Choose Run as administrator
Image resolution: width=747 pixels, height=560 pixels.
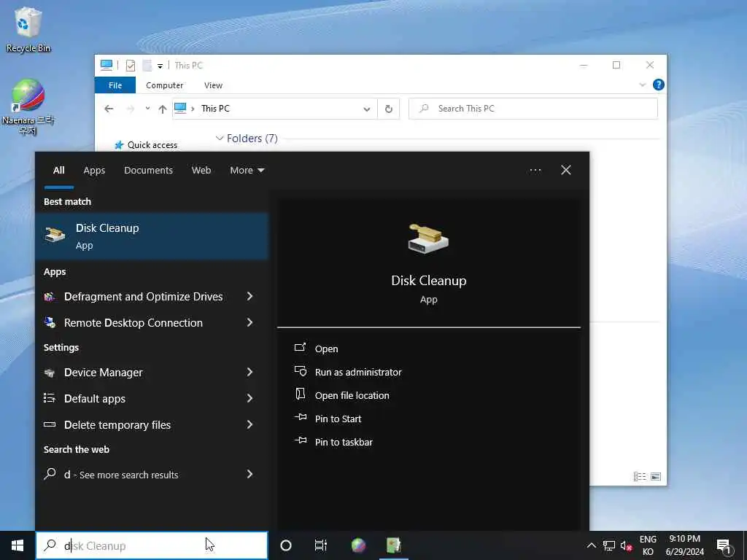[358, 373]
